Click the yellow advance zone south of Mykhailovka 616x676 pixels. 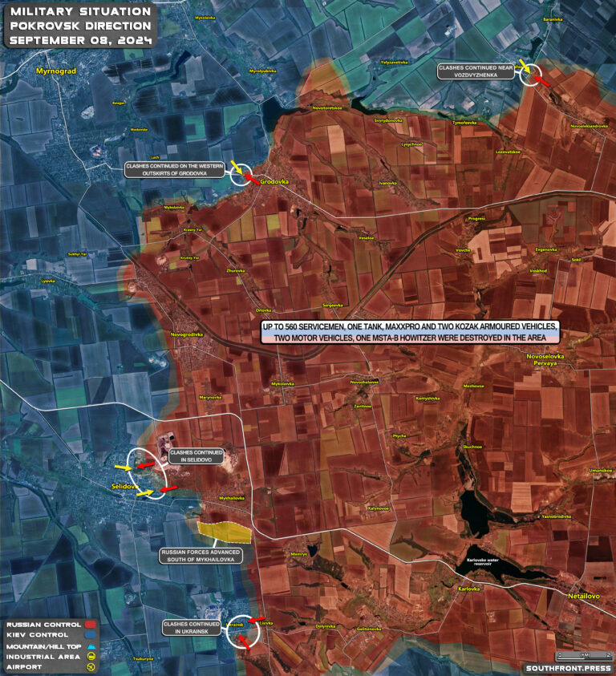[224, 531]
